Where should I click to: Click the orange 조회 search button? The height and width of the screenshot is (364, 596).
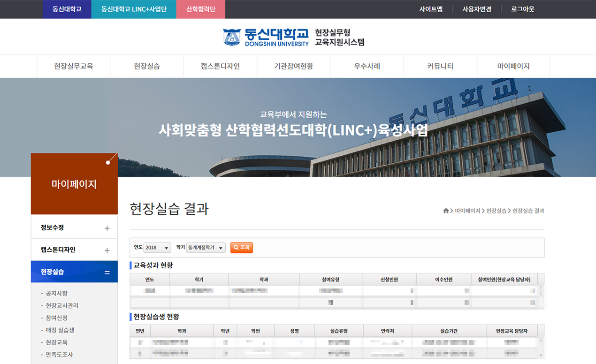point(242,247)
